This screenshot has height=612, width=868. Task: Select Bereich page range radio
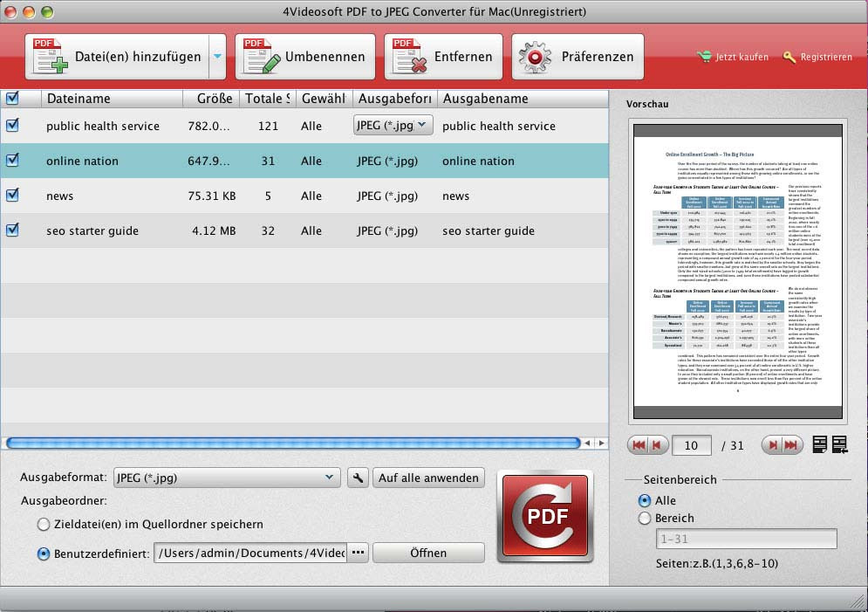[x=645, y=518]
